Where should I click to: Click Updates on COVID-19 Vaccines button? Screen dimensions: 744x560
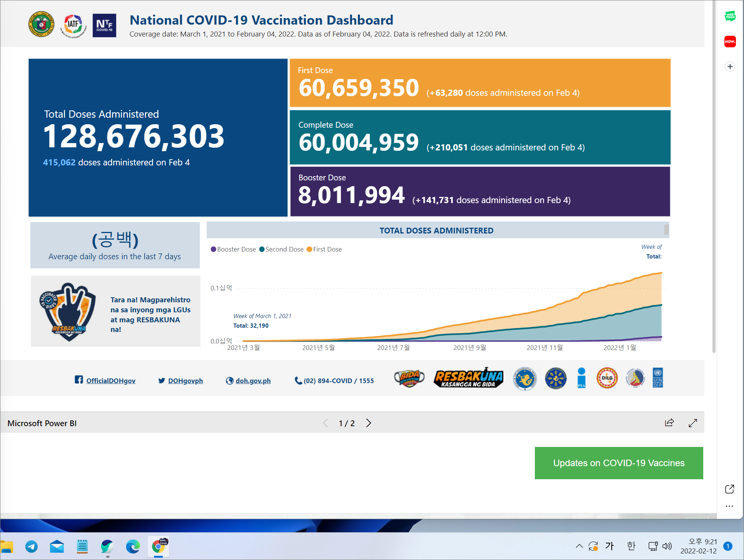(619, 463)
